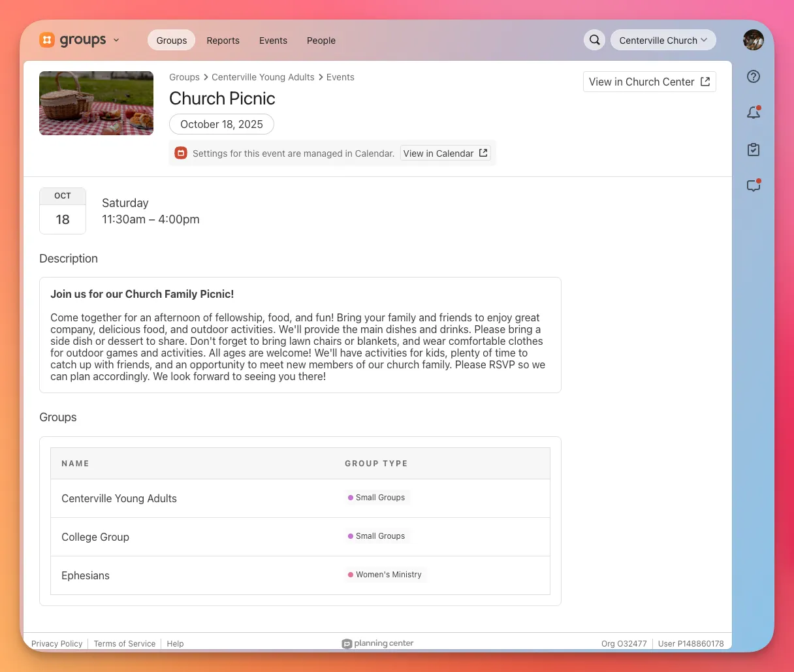
Task: Click the orange Groups app logo icon
Action: 47,40
